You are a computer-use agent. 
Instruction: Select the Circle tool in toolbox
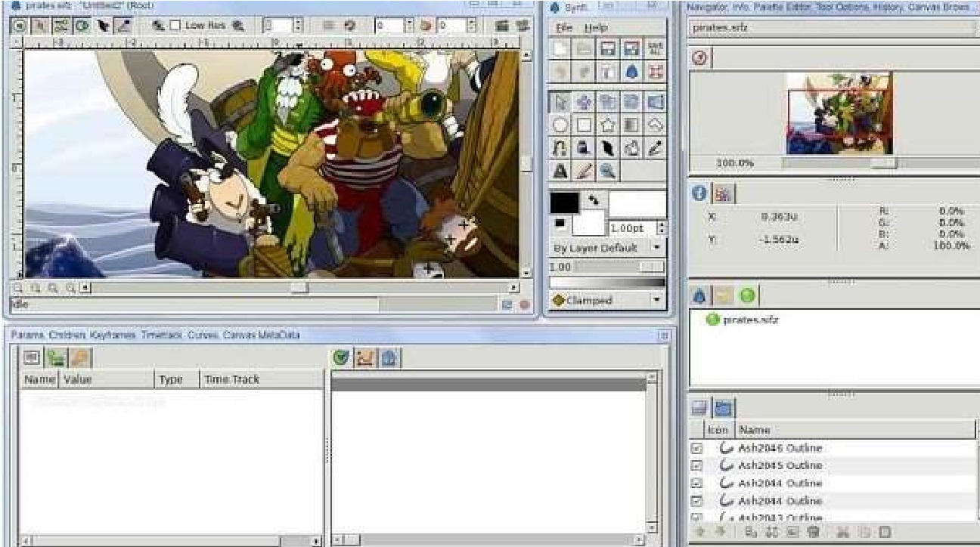[560, 125]
